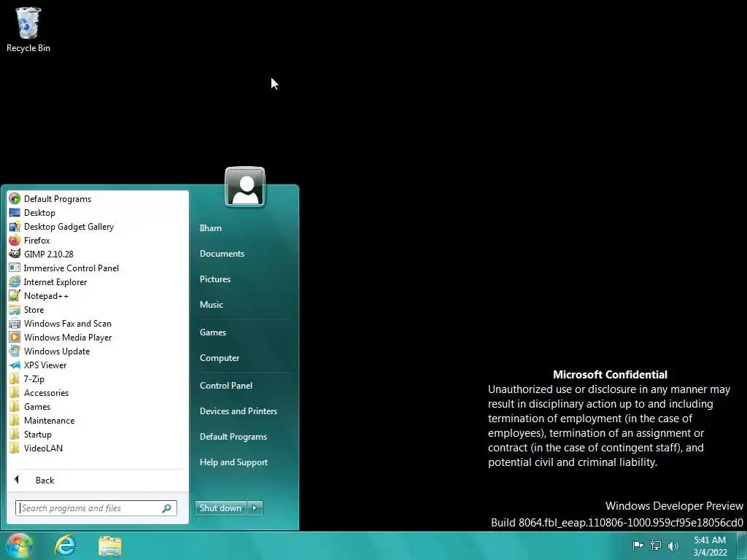Click the search magnifier icon
The height and width of the screenshot is (560, 747).
click(x=167, y=508)
